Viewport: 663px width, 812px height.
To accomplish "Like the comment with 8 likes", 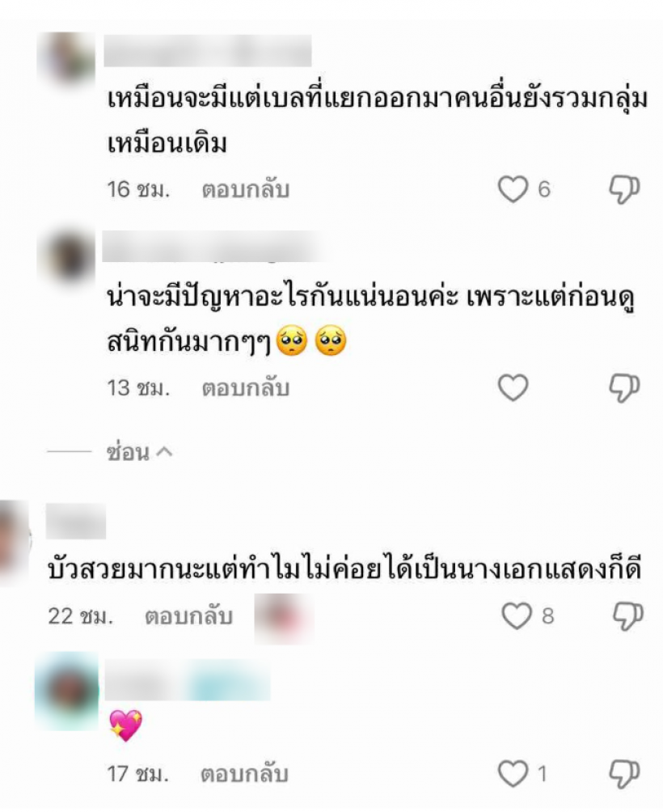I will [x=517, y=615].
